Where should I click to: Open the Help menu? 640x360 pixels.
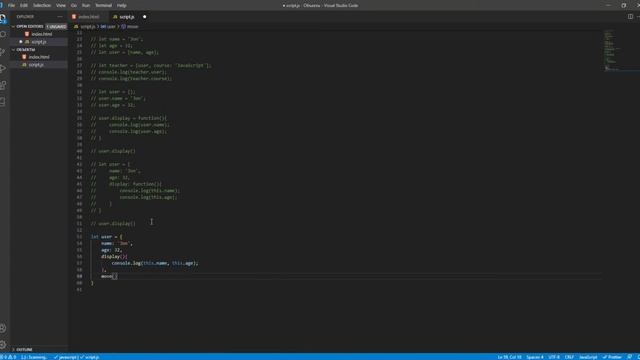(122, 5)
